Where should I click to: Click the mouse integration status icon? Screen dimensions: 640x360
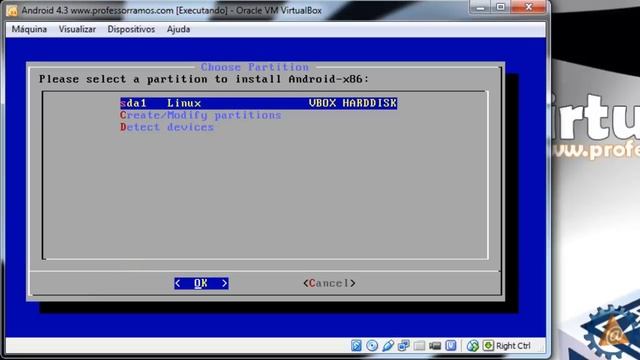(473, 346)
